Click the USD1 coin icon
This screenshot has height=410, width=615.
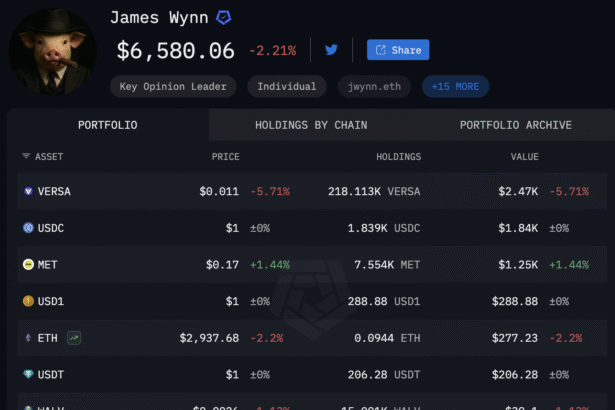coord(27,301)
